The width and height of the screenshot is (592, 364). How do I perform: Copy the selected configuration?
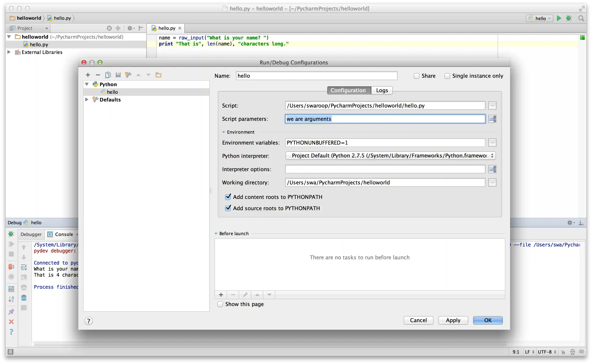(x=108, y=75)
